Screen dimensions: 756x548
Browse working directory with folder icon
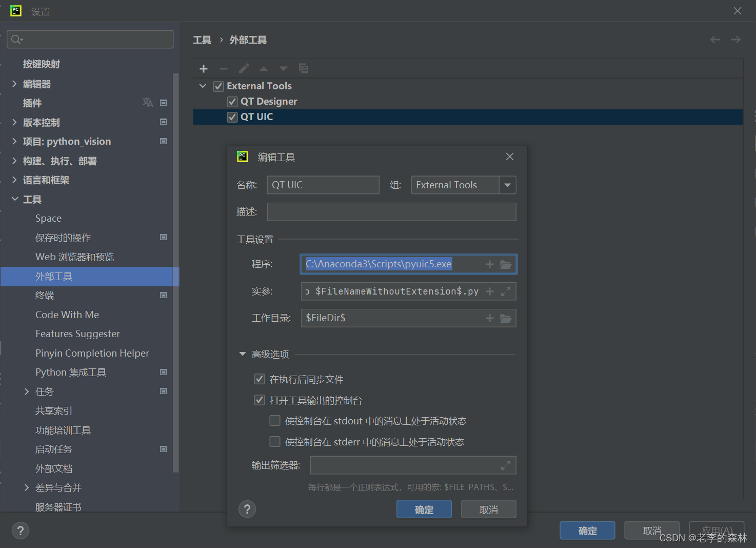506,318
